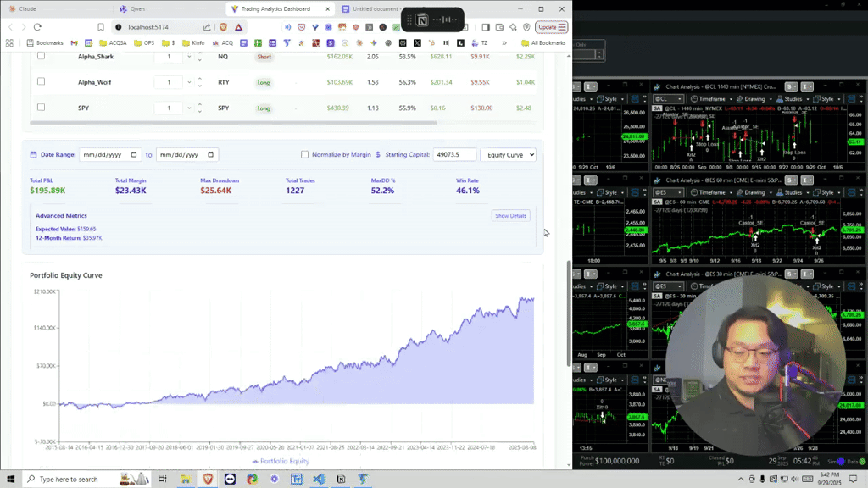
Task: Open Notion from the Windows taskbar
Action: point(340,480)
